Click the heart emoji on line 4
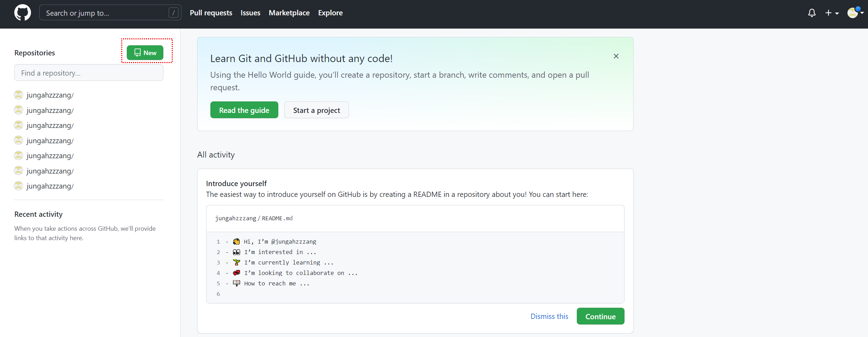 [237, 273]
